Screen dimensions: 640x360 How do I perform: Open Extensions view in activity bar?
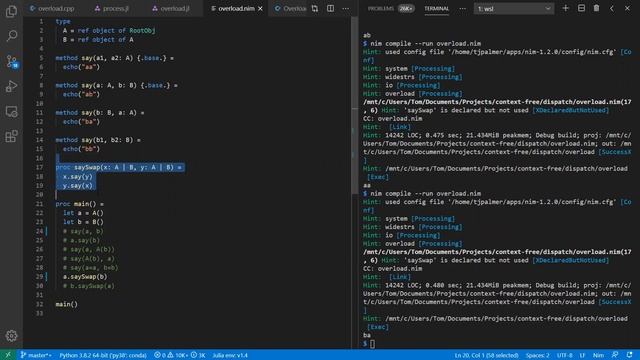click(11, 136)
